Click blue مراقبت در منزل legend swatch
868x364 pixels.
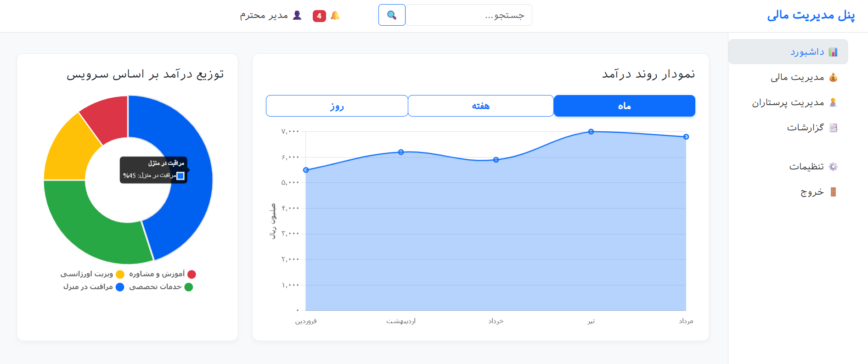click(120, 287)
